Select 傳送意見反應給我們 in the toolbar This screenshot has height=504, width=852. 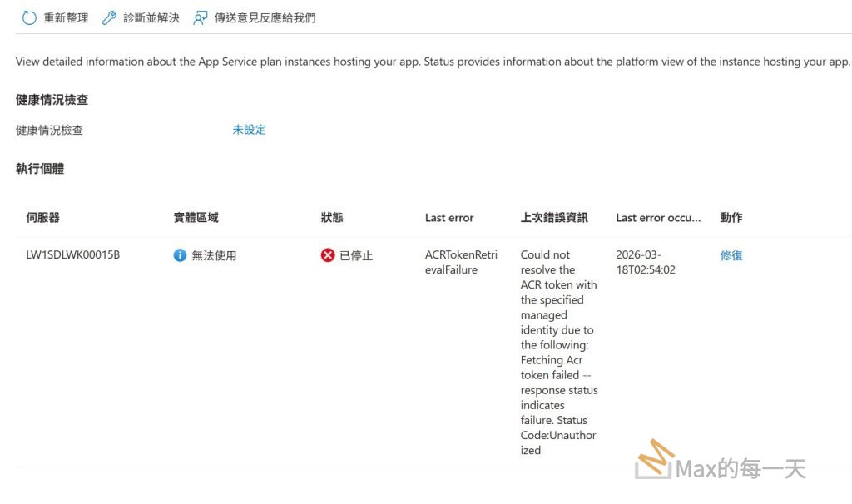point(265,17)
